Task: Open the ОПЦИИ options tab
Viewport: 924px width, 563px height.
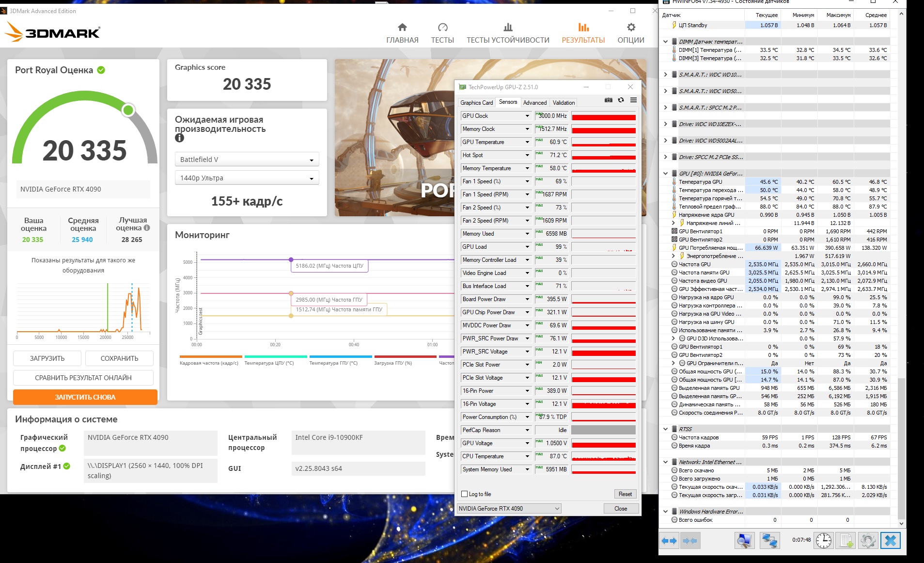Action: click(x=631, y=33)
